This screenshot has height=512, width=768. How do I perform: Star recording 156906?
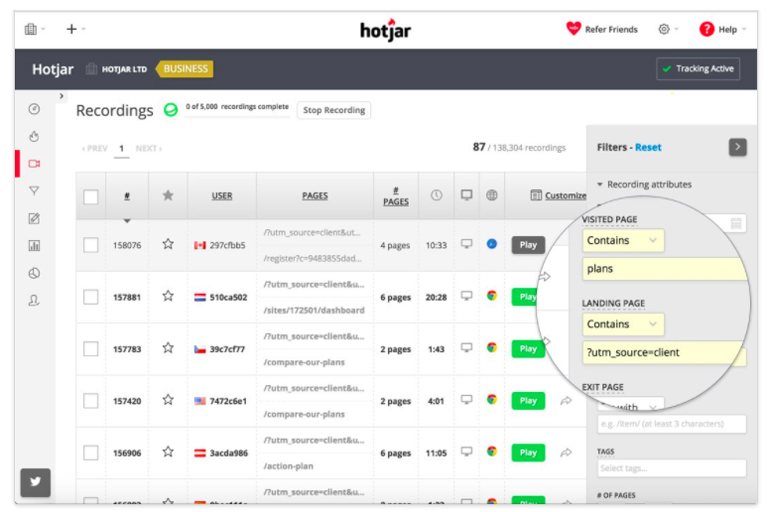(168, 452)
